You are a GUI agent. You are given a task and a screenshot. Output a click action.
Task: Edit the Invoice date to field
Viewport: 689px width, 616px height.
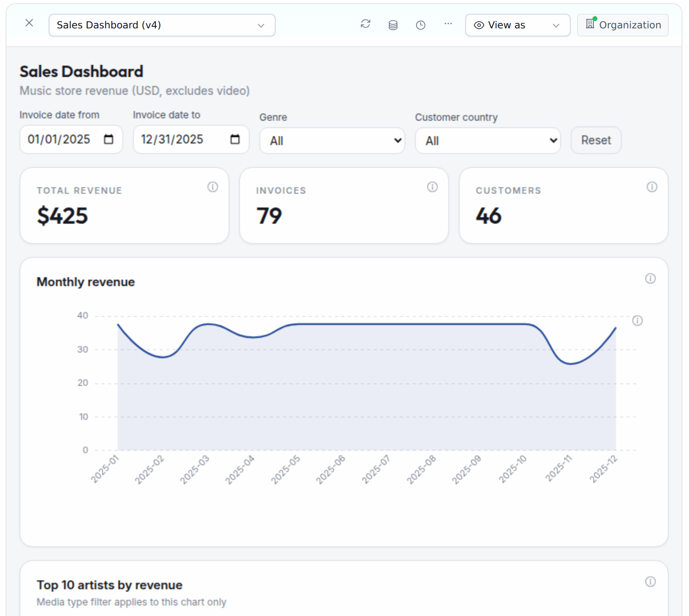191,139
